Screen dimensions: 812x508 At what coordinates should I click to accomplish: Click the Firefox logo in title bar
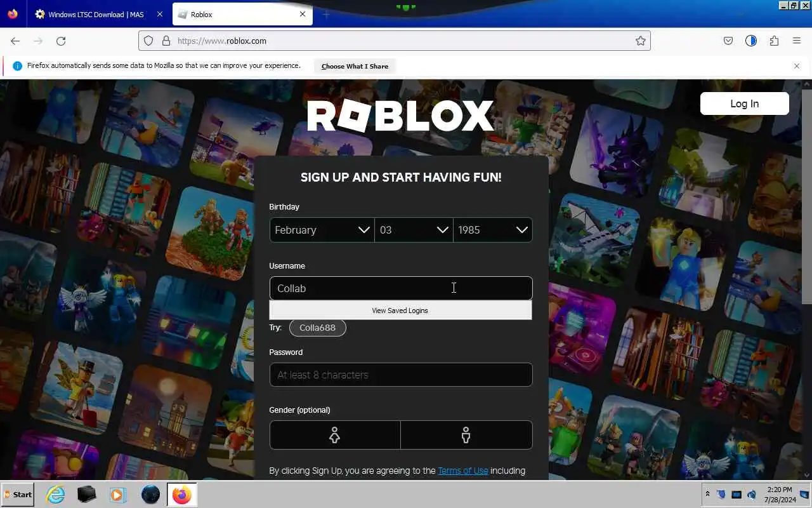[x=13, y=14]
